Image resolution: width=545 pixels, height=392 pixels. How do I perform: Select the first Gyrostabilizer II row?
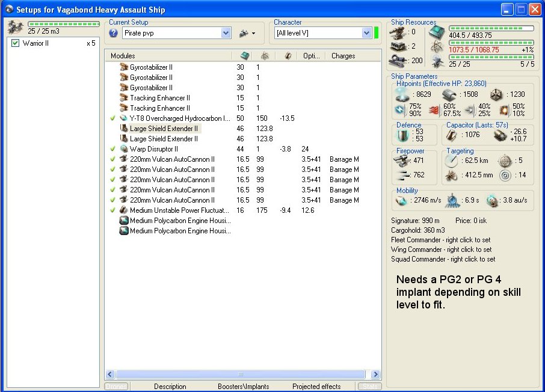(243, 67)
